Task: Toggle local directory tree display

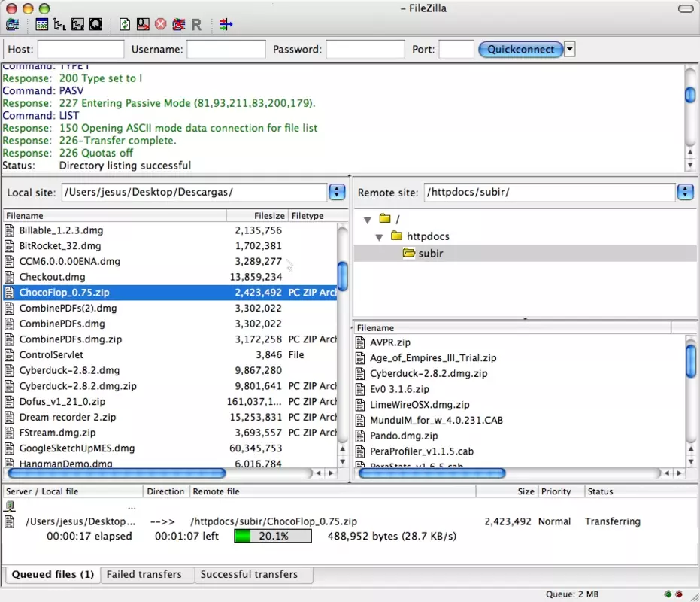Action: [60, 24]
